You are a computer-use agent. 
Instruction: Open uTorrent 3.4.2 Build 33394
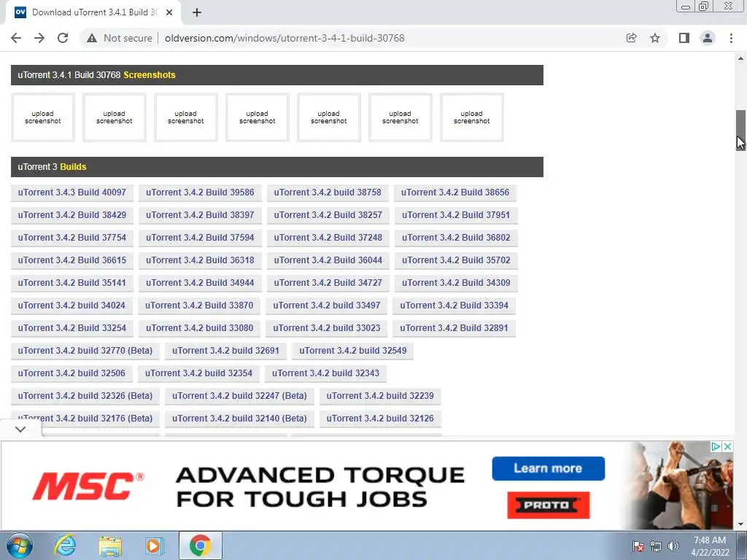pyautogui.click(x=454, y=306)
